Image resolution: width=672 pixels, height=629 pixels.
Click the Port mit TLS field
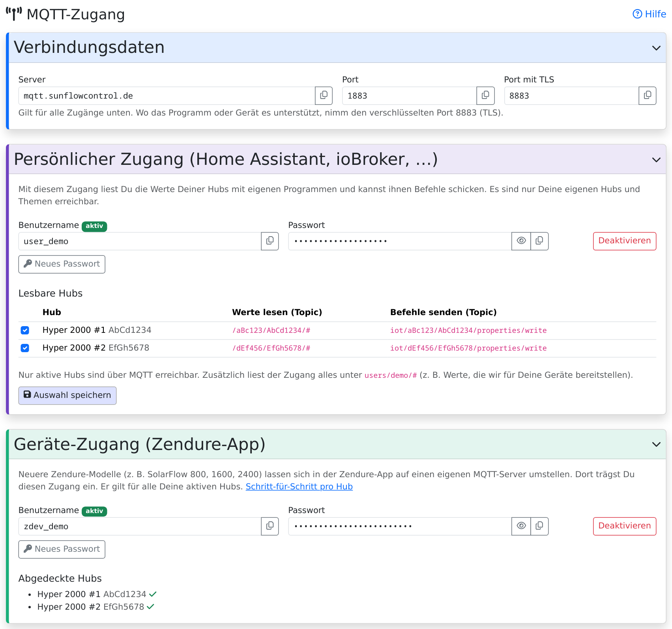pyautogui.click(x=571, y=95)
